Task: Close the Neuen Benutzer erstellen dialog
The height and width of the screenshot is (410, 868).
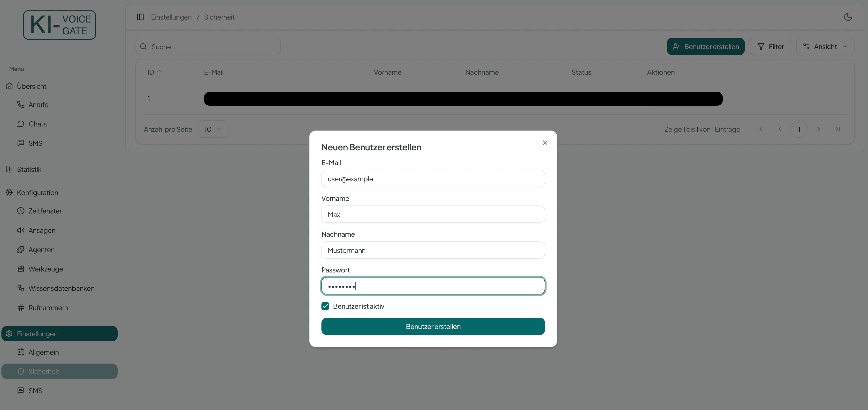Action: (545, 143)
